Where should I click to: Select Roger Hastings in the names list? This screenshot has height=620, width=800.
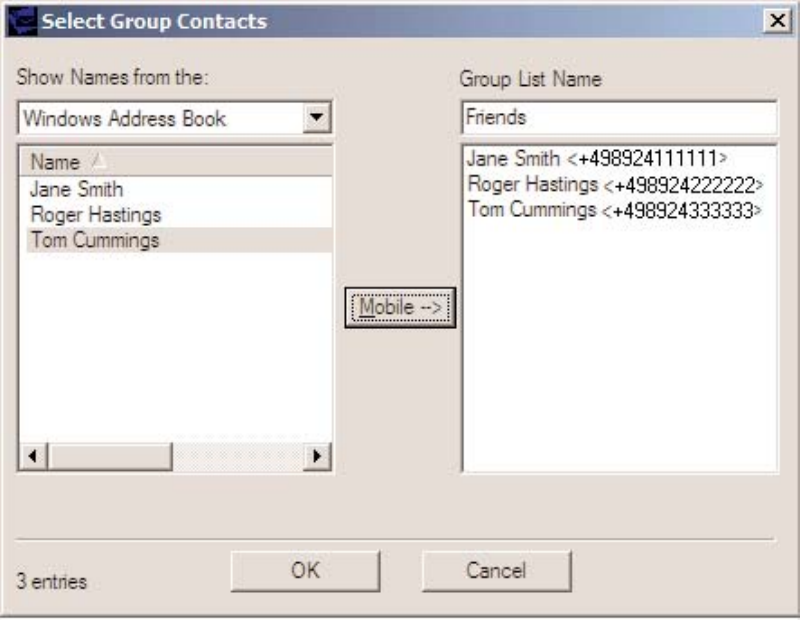[96, 215]
